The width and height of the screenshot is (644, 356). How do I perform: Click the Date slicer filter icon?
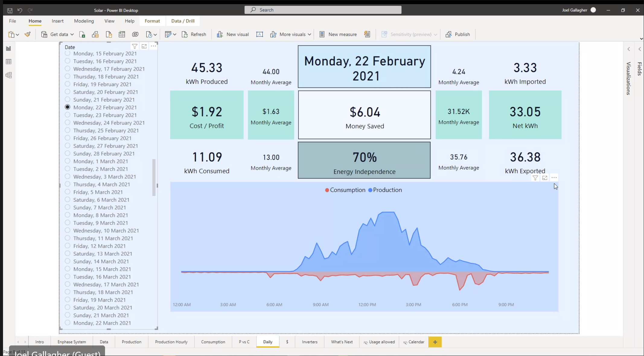[135, 46]
